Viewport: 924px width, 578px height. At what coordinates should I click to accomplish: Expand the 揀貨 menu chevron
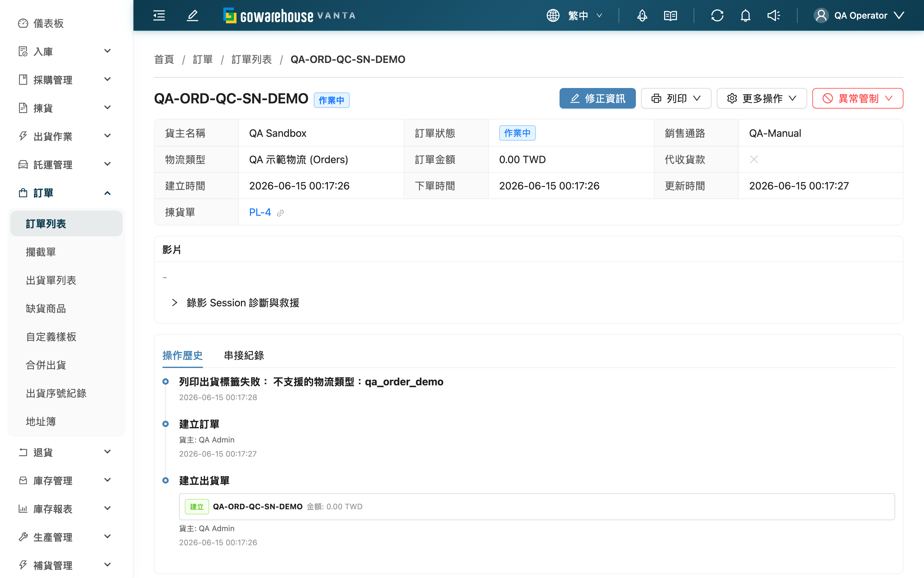point(108,108)
